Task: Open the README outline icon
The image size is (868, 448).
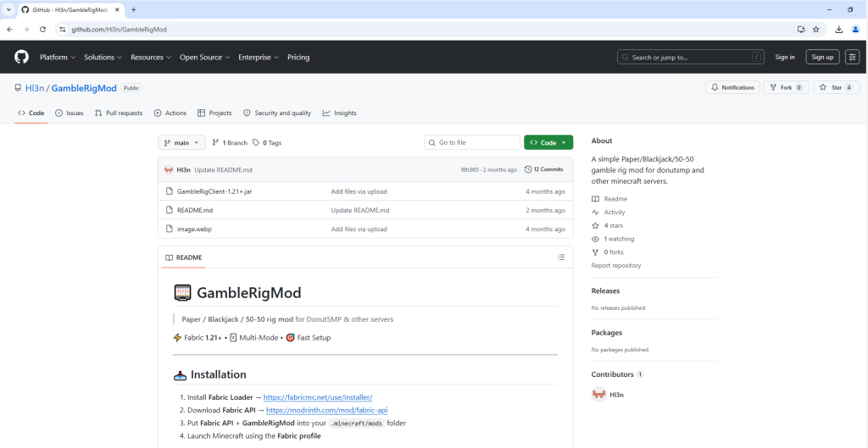Action: 561,257
